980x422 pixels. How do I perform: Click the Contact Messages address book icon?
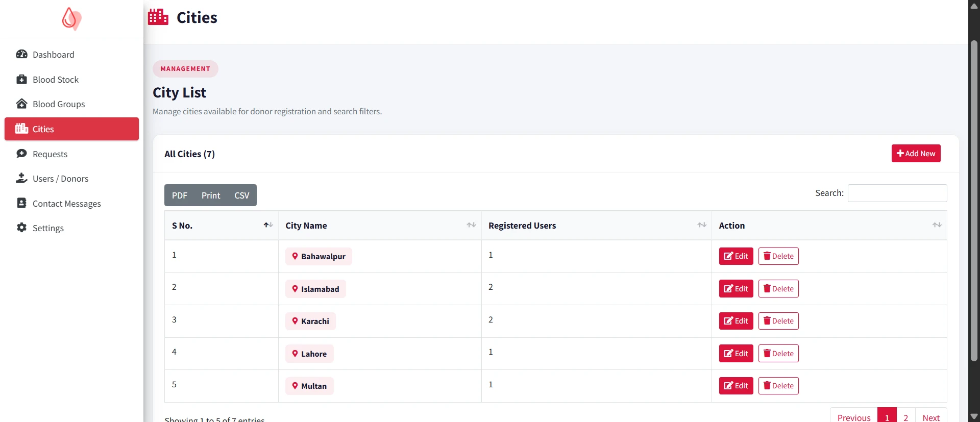click(21, 203)
